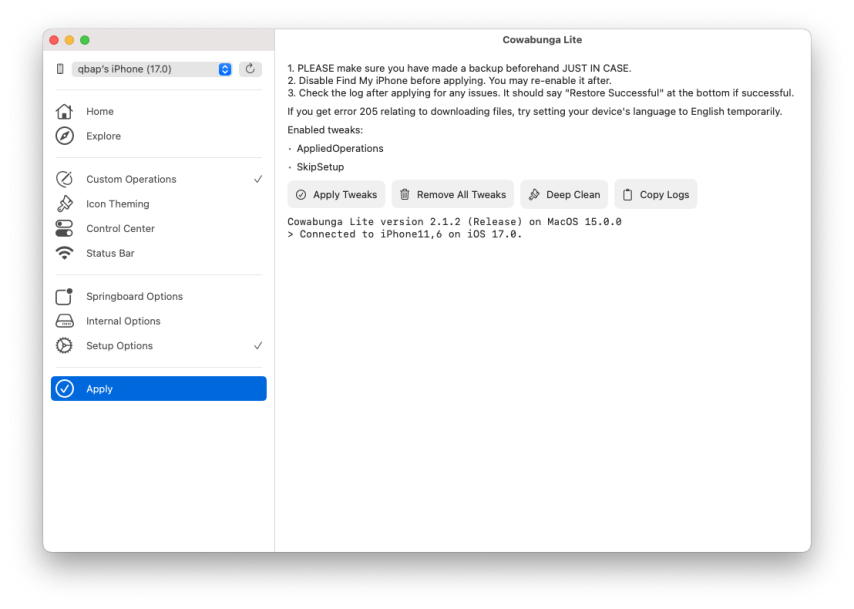This screenshot has width=854, height=609.
Task: Click the trash icon on Remove All Tweaks
Action: coord(405,194)
